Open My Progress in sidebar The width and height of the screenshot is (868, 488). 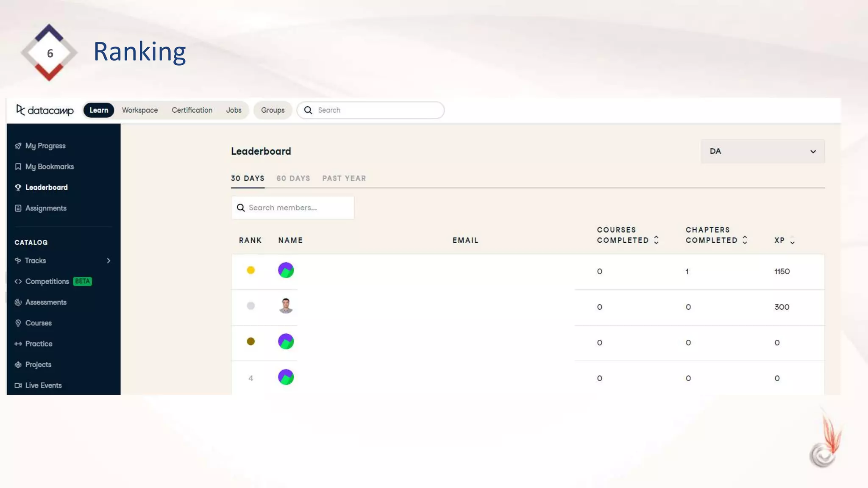pos(45,146)
